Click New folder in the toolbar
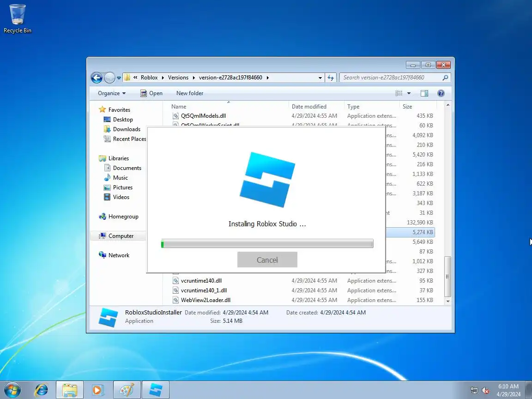Screen dimensions: 532x399 [x=190, y=93]
